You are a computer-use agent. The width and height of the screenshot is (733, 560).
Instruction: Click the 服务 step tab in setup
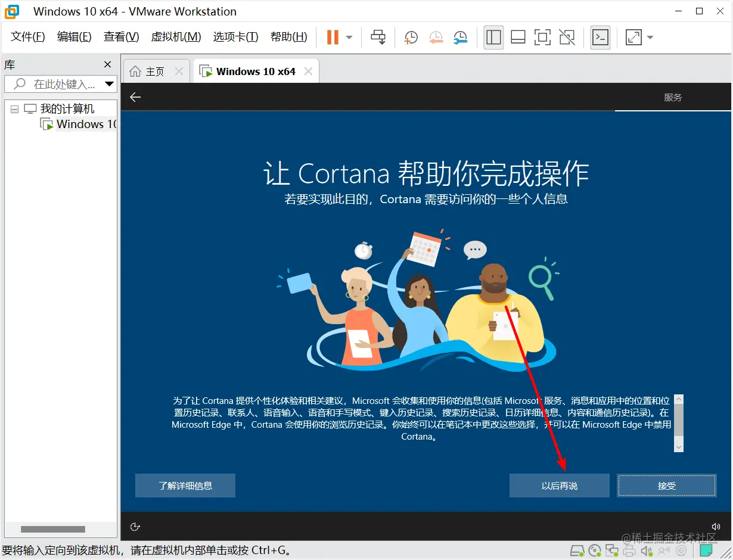(x=673, y=97)
